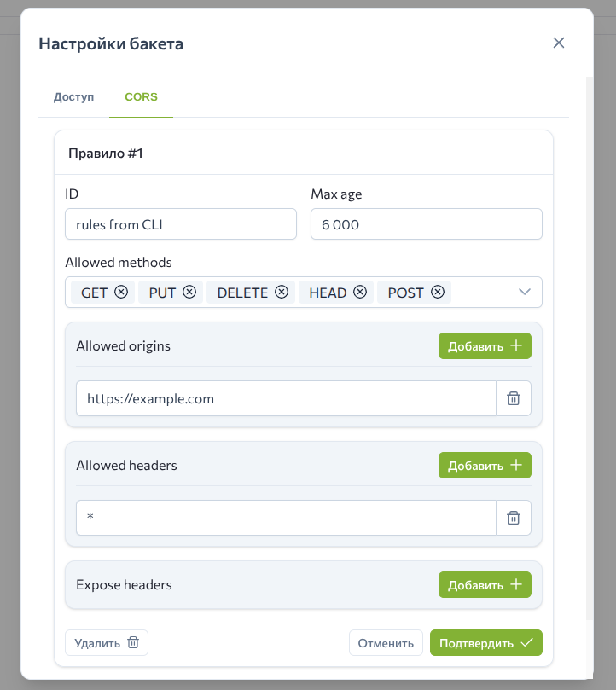Add a new expose header
The height and width of the screenshot is (690, 616).
tap(485, 585)
